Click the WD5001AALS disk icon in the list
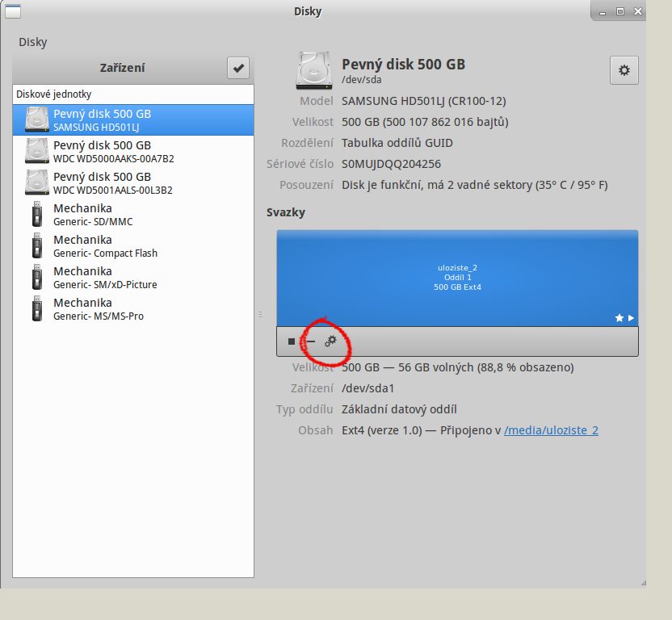Screen dimensions: 672x620 pyautogui.click(x=37, y=182)
